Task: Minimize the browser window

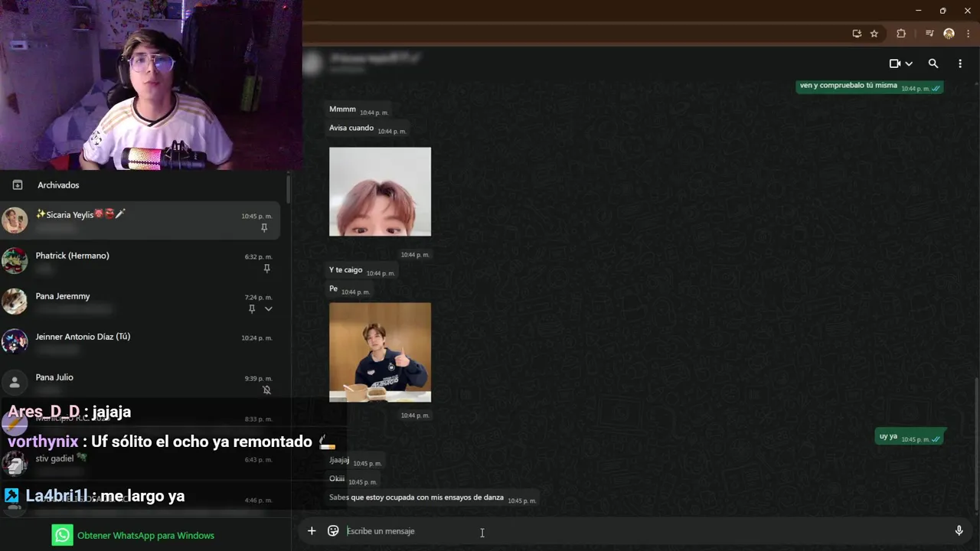Action: (918, 11)
